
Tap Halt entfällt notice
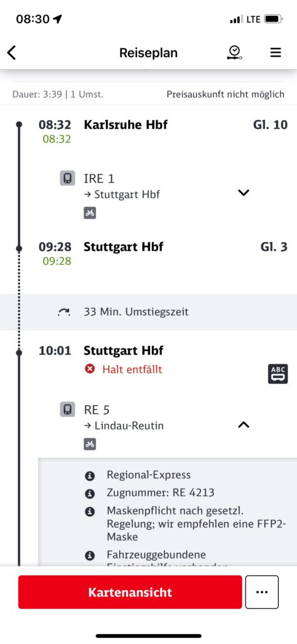click(132, 369)
